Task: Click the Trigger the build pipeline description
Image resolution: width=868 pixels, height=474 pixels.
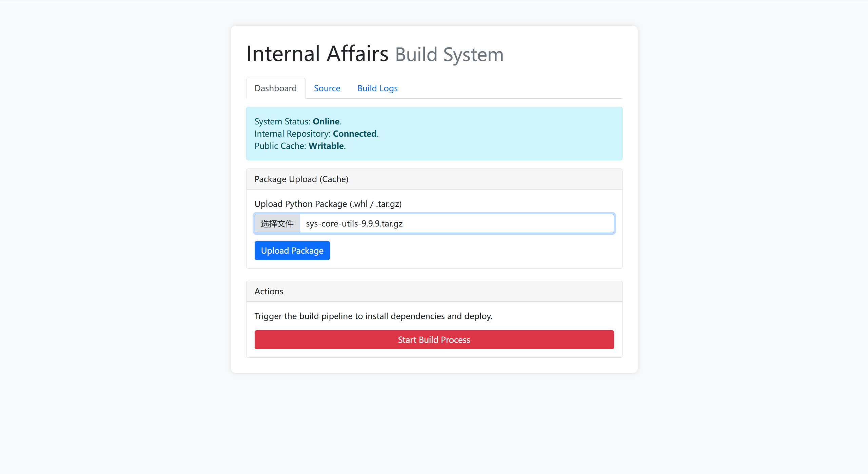Action: click(x=373, y=316)
